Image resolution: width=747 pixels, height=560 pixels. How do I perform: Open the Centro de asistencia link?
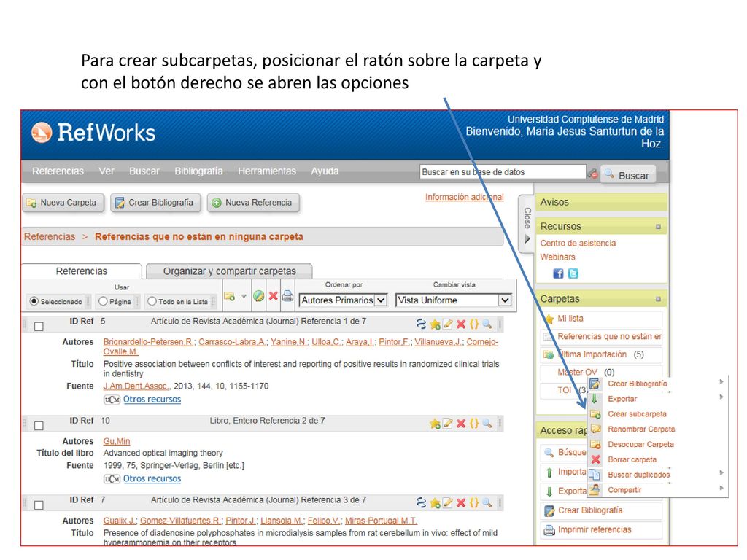tap(578, 243)
